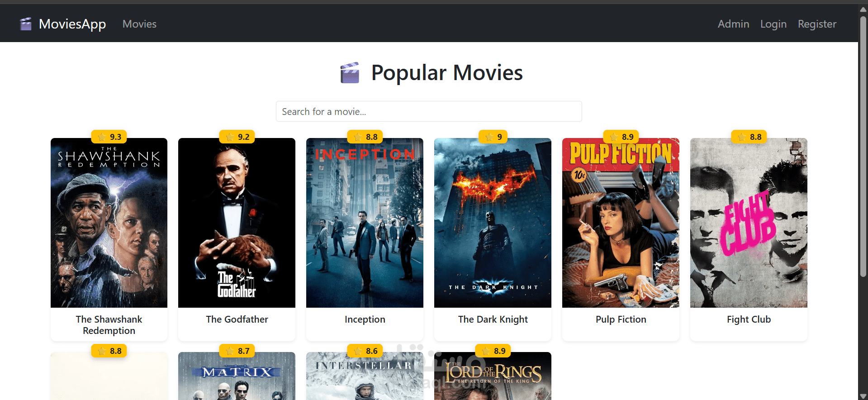This screenshot has width=868, height=400.
Task: Open the Admin page from the navbar
Action: [x=733, y=24]
